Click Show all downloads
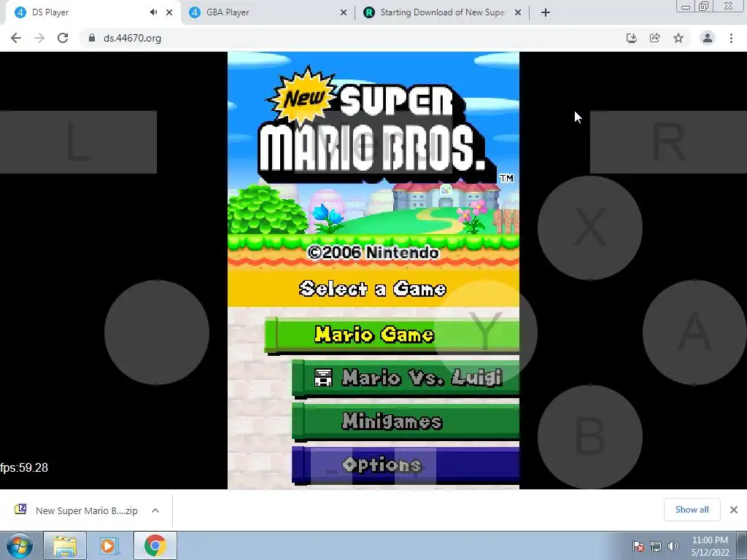This screenshot has width=747, height=560. pos(692,510)
